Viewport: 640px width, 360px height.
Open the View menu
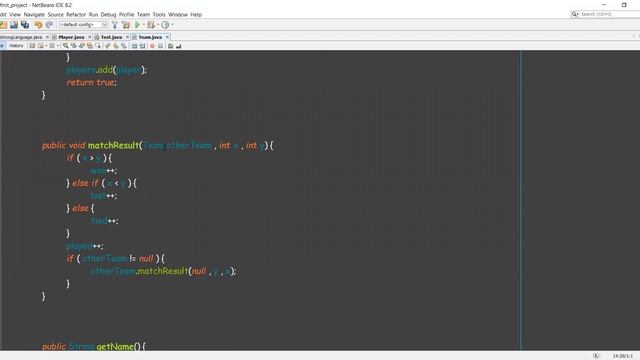(15, 15)
